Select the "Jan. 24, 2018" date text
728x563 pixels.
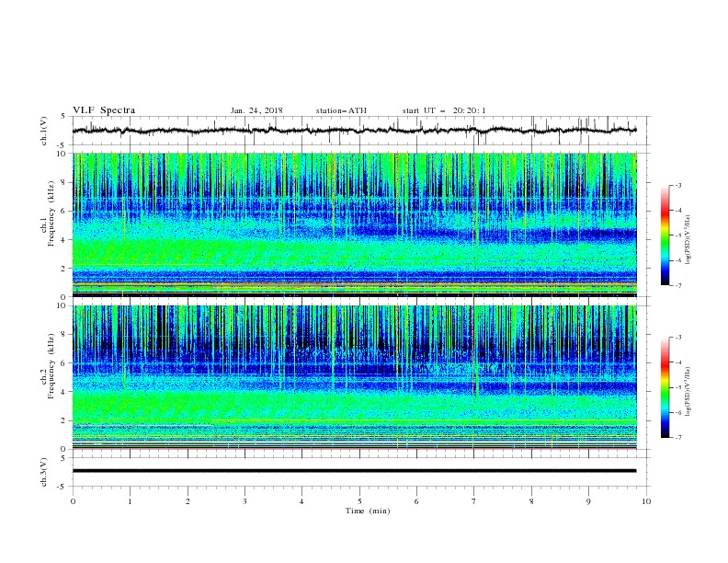(256, 110)
